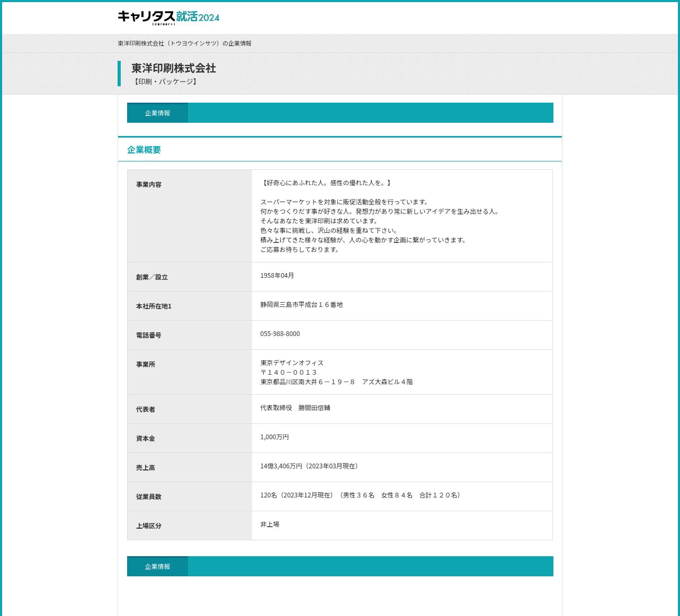Click the 上場区分 row label
This screenshot has width=680, height=616.
(x=149, y=526)
